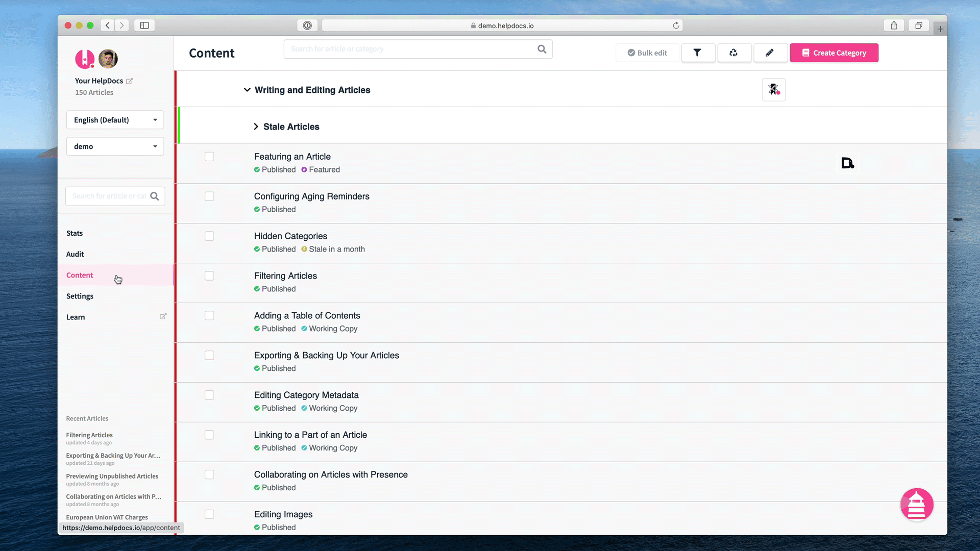The image size is (980, 551).
Task: Check the Editing Images checkbox
Action: click(209, 515)
